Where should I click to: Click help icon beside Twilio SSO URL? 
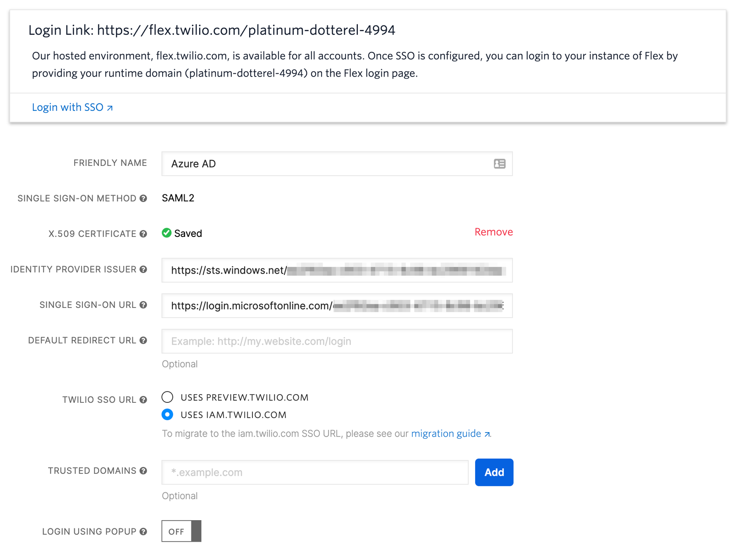click(143, 400)
